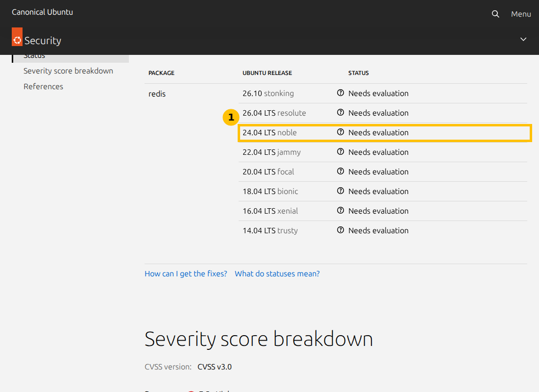The image size is (539, 392).
Task: Click the help icon for 26.10 stonking
Action: tap(341, 93)
